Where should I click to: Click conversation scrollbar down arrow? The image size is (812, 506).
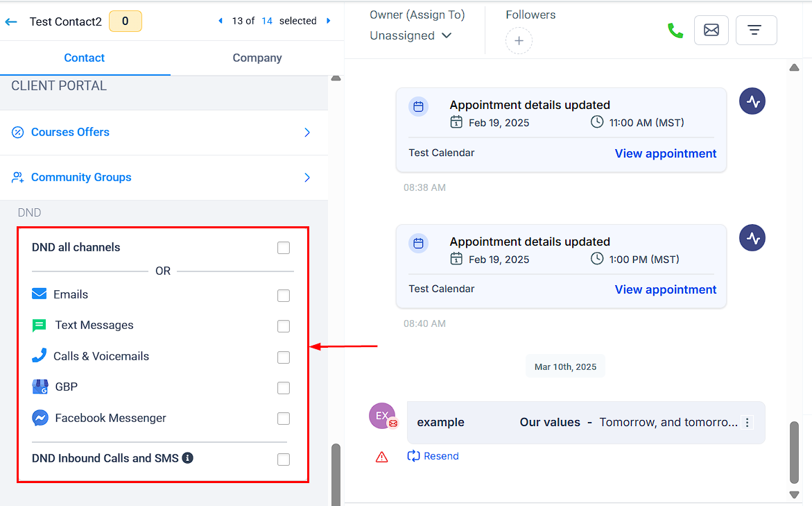click(x=795, y=495)
